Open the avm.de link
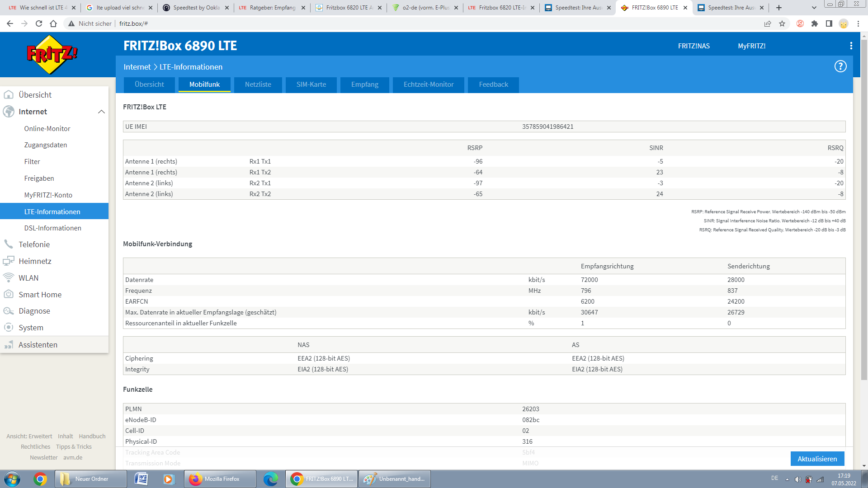The height and width of the screenshot is (488, 868). tap(73, 457)
